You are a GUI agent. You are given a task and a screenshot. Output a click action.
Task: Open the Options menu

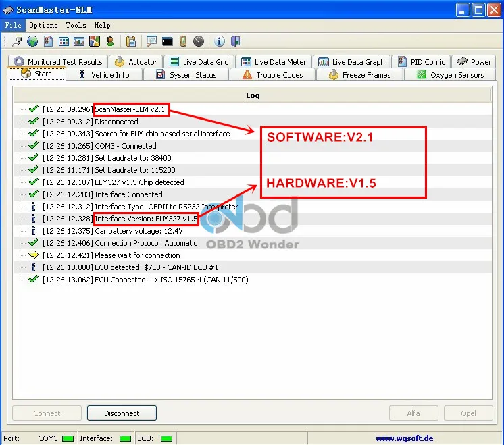coord(43,25)
